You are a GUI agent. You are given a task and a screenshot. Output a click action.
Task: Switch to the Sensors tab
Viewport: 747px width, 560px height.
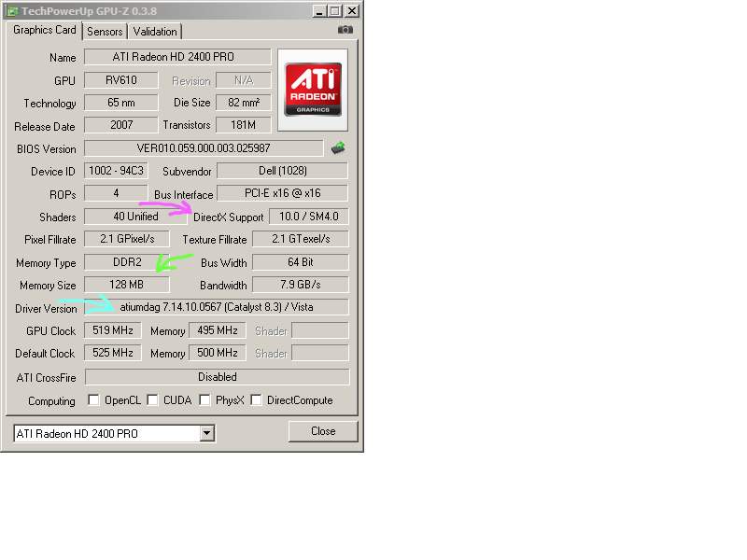point(105,31)
